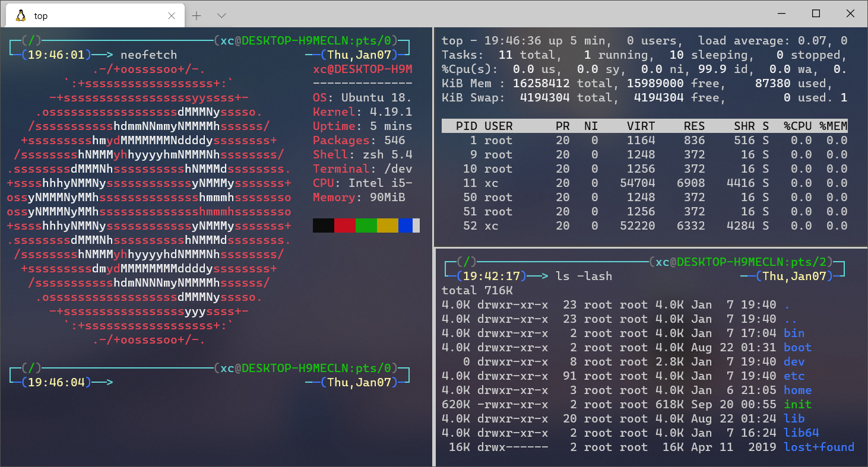Open the profile dropdown chevron beside the new-tab button

point(221,15)
